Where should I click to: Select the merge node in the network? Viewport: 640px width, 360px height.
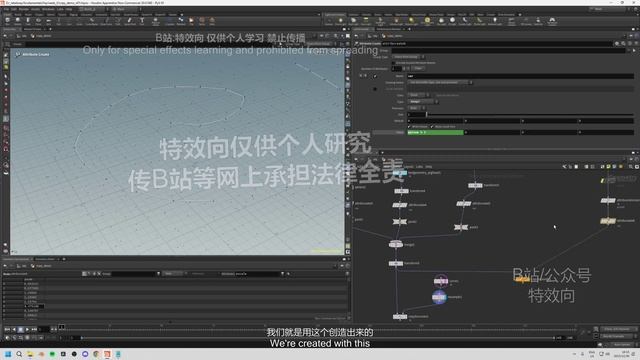pyautogui.click(x=396, y=244)
